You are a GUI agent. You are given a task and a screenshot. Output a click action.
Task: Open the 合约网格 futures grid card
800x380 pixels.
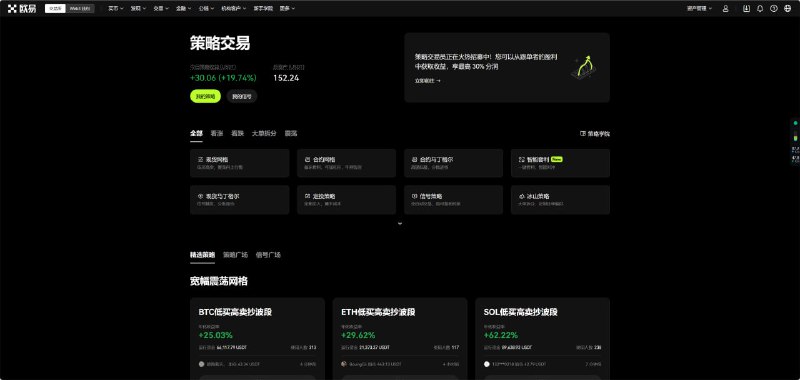pyautogui.click(x=346, y=163)
